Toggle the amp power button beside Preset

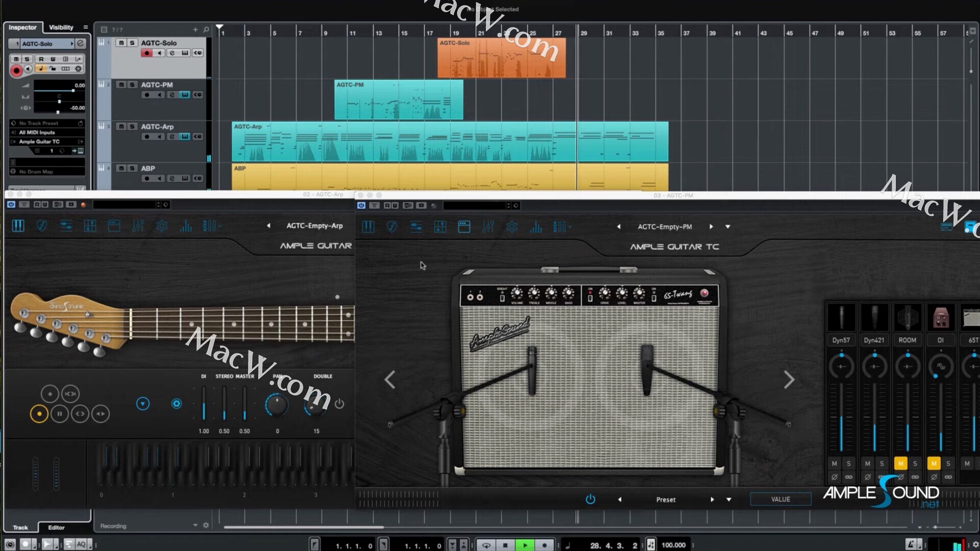pyautogui.click(x=590, y=499)
